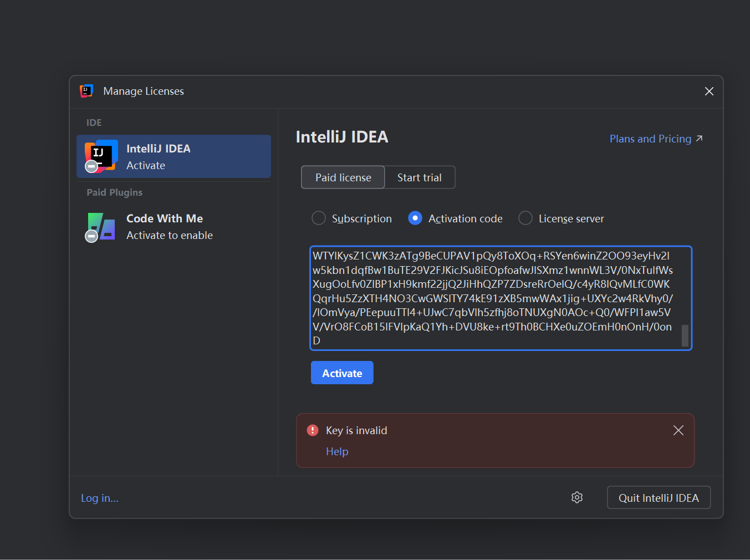Switch to the Start trial tab
The image size is (750, 560).
pos(420,177)
